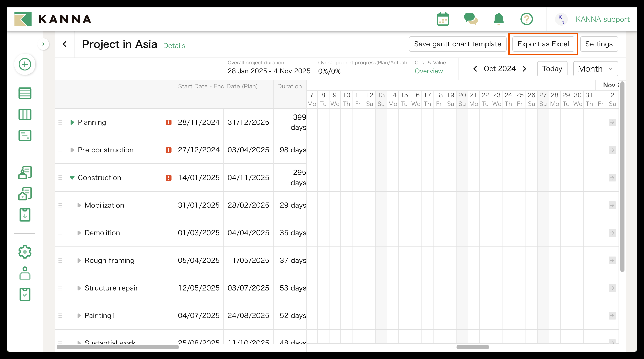Image resolution: width=644 pixels, height=359 pixels.
Task: Expand the left sidebar with chevron
Action: point(43,44)
